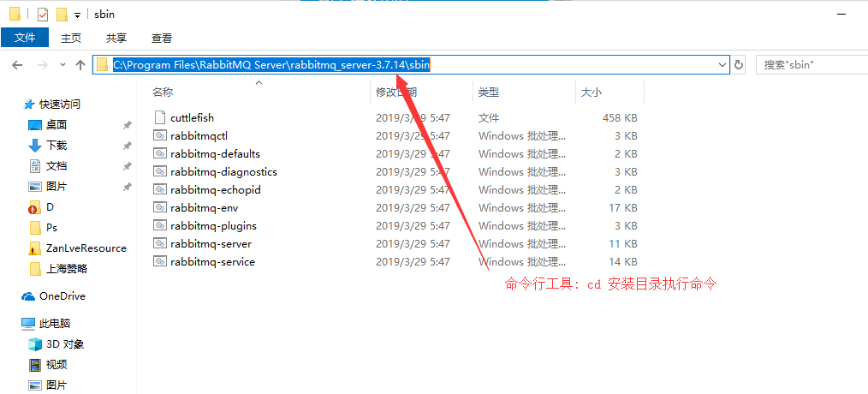This screenshot has width=868, height=394.
Task: Expand the address bar history dropdown
Action: [x=722, y=65]
